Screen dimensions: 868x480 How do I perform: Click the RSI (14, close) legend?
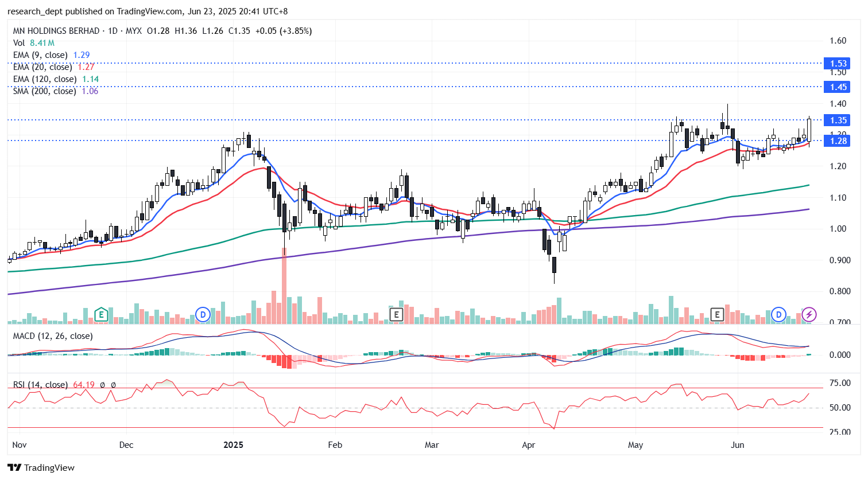coord(40,385)
